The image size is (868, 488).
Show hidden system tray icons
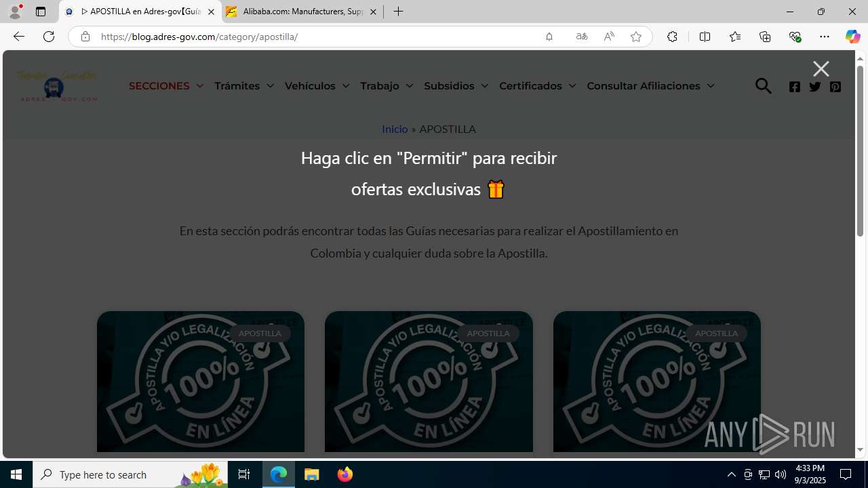731,474
